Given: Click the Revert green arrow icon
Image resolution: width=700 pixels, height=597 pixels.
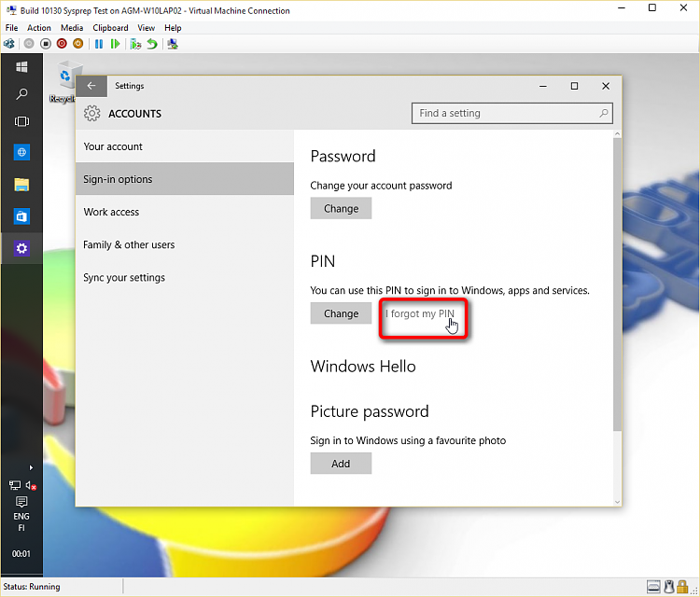Looking at the screenshot, I should click(152, 44).
